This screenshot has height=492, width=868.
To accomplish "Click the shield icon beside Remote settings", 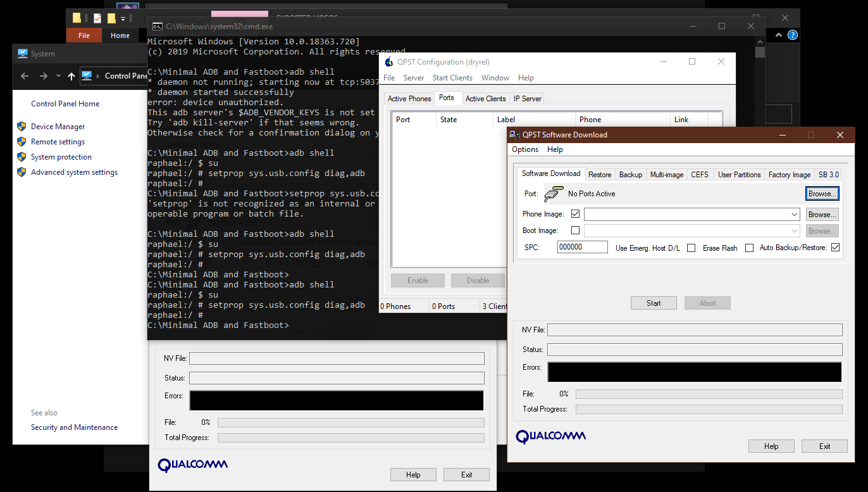I will click(22, 142).
